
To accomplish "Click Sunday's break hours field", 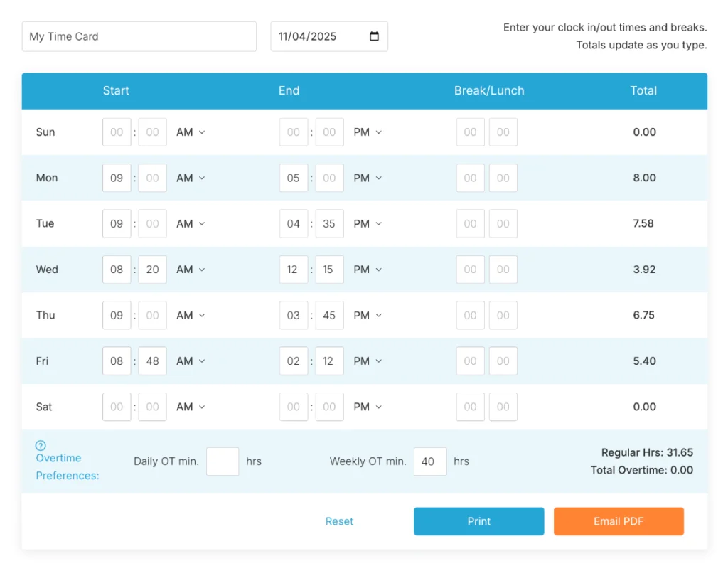I will tap(470, 132).
